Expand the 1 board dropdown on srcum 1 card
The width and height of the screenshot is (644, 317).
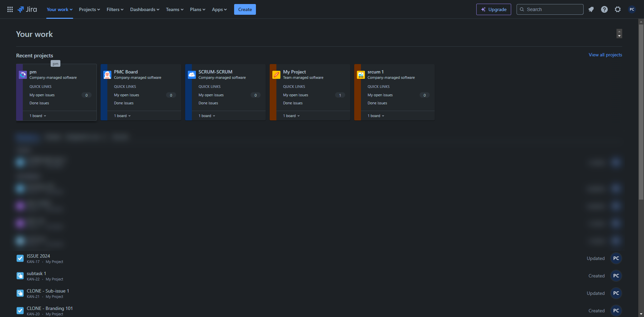(376, 116)
